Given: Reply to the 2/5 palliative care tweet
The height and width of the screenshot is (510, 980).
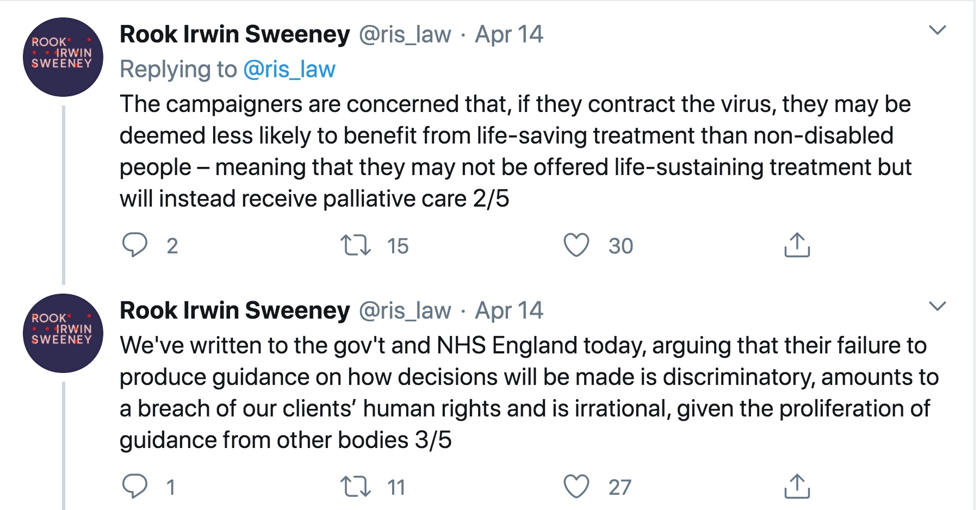Looking at the screenshot, I should [134, 245].
